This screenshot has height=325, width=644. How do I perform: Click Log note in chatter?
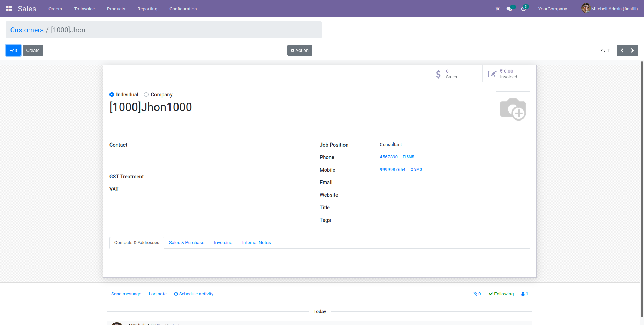158,294
